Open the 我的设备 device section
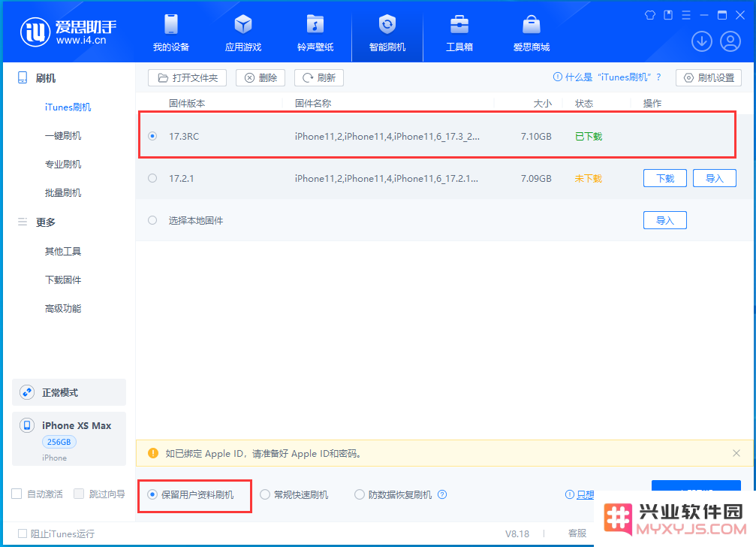756x547 pixels. 171,33
